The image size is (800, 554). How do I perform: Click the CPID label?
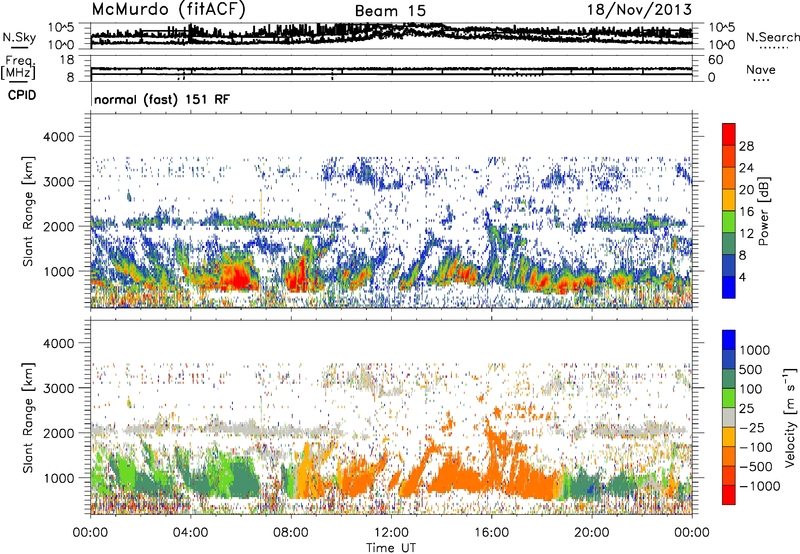(x=22, y=95)
